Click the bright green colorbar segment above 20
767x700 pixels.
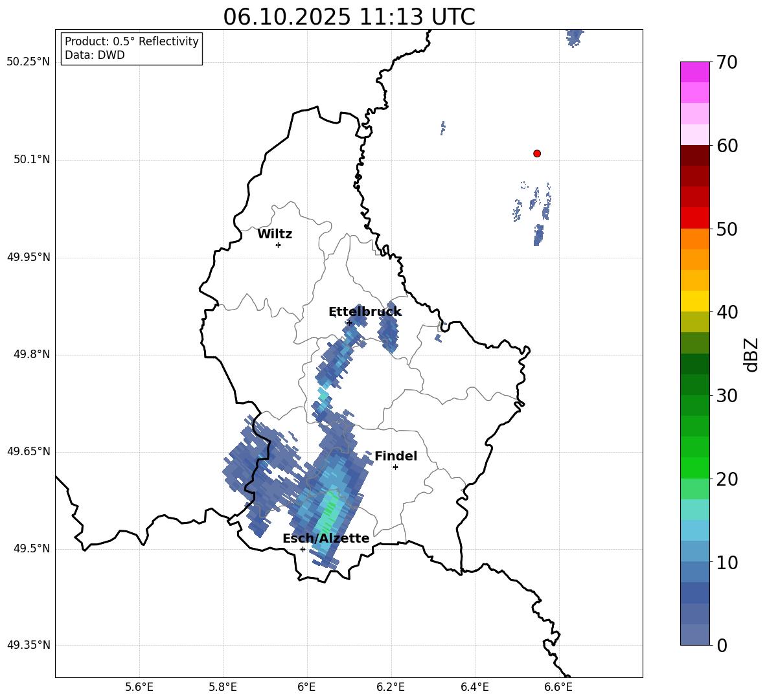[695, 468]
